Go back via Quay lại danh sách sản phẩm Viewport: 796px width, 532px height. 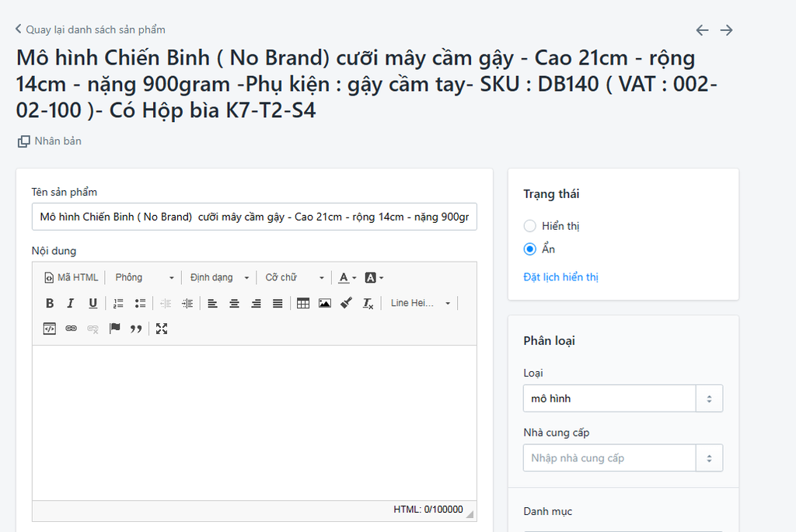[90, 30]
